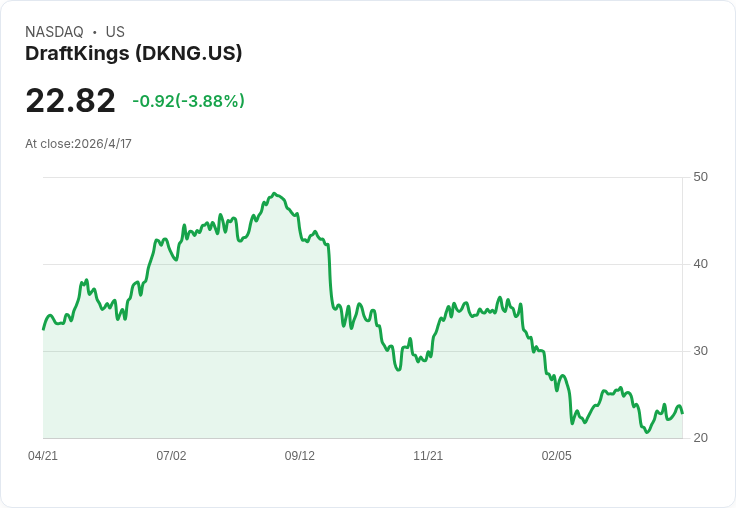Click the chart line's leftmost start point
Image resolution: width=736 pixels, height=508 pixels.
pyautogui.click(x=43, y=329)
